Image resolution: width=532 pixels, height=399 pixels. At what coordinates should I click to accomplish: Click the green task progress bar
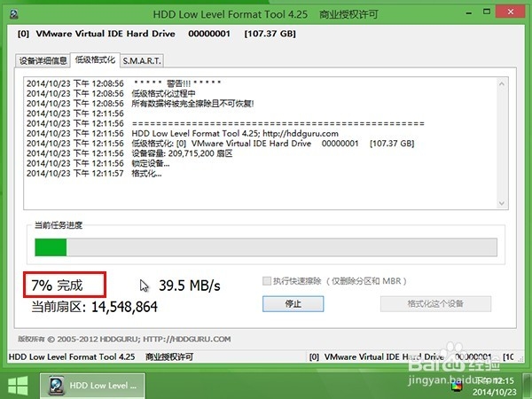266,247
